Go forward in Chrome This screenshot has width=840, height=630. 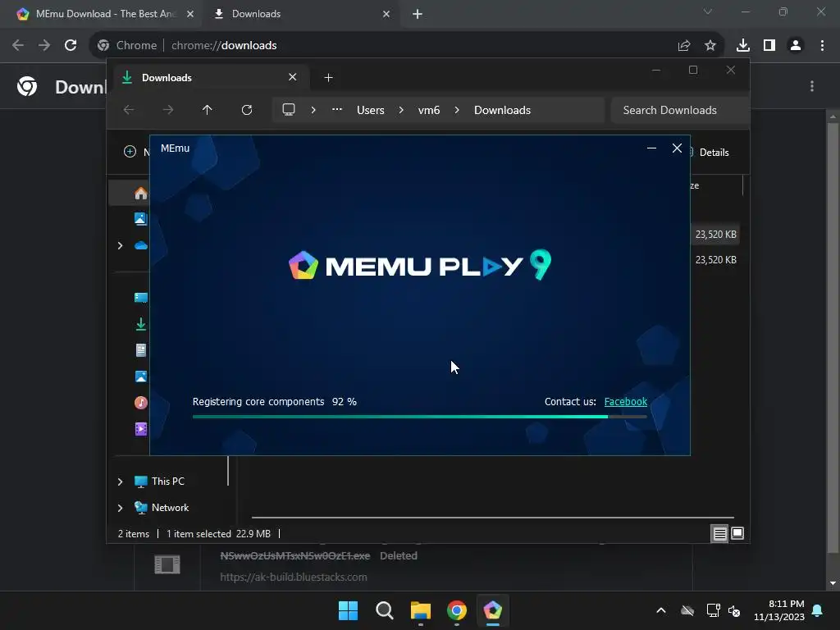point(44,46)
